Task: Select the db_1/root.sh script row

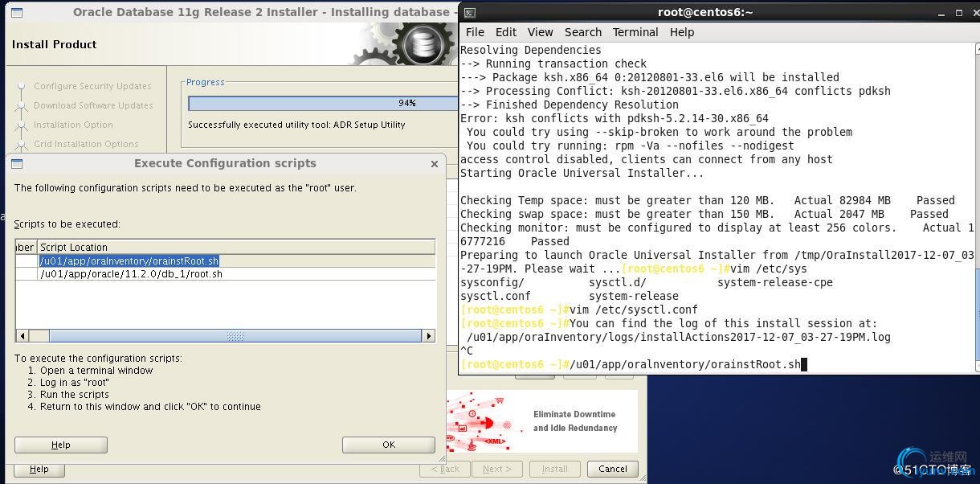Action: (225, 273)
